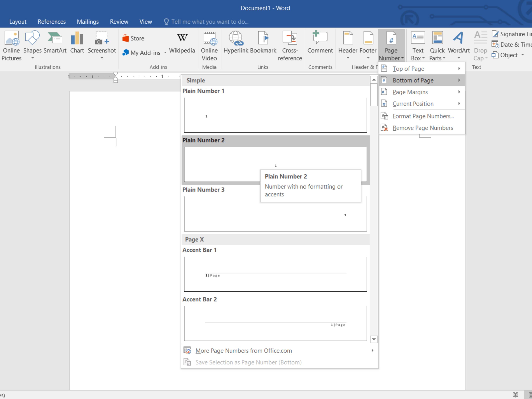Click the Tell me lightbulb icon
Viewport: 532px width, 399px height.
(166, 22)
